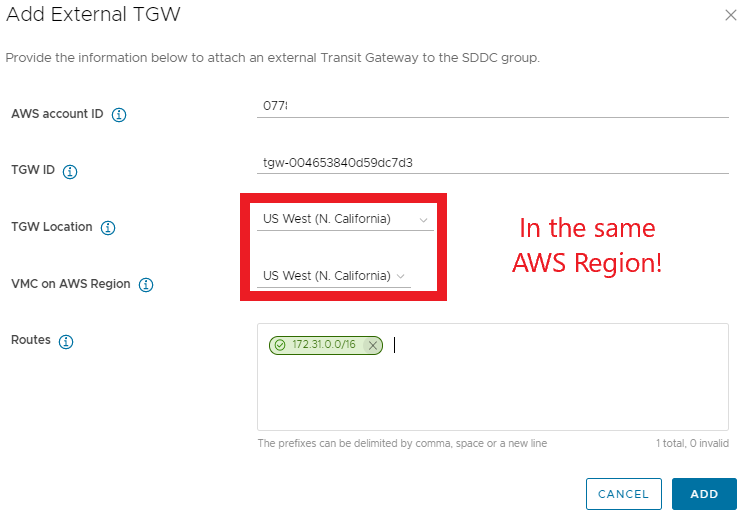This screenshot has width=742, height=517.
Task: Open info icon for VMC on AWS Region
Action: (146, 285)
